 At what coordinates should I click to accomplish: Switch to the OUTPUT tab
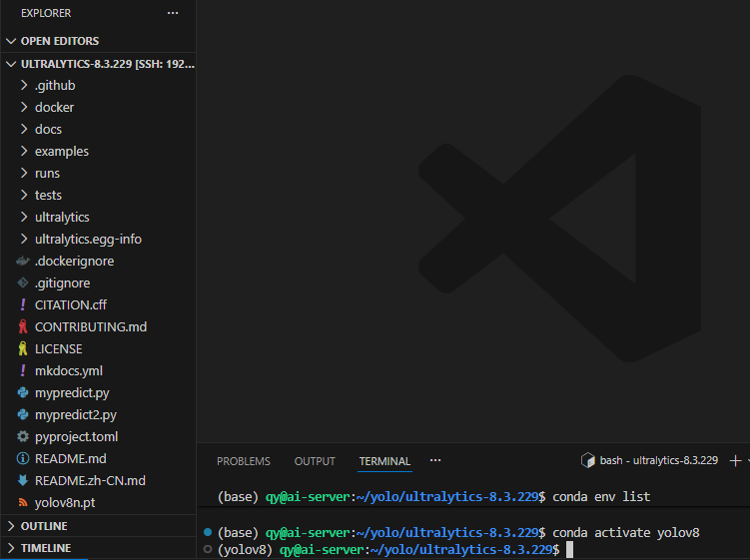pyautogui.click(x=315, y=461)
